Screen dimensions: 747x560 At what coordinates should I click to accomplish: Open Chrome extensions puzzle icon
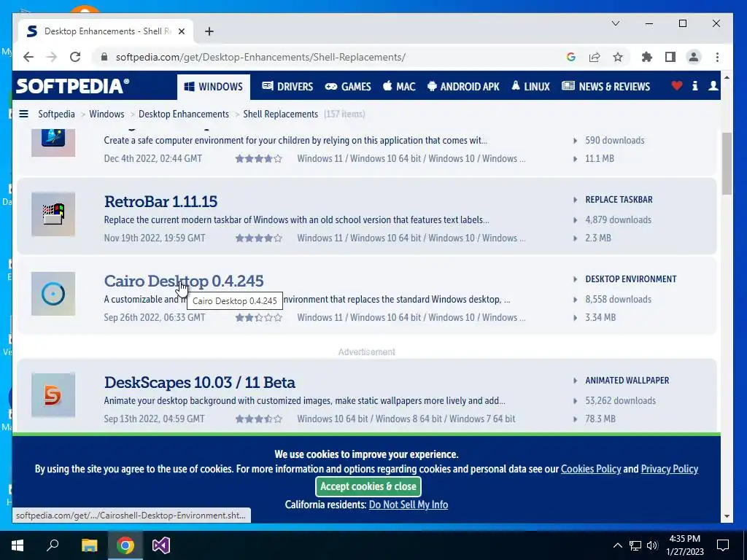click(646, 57)
